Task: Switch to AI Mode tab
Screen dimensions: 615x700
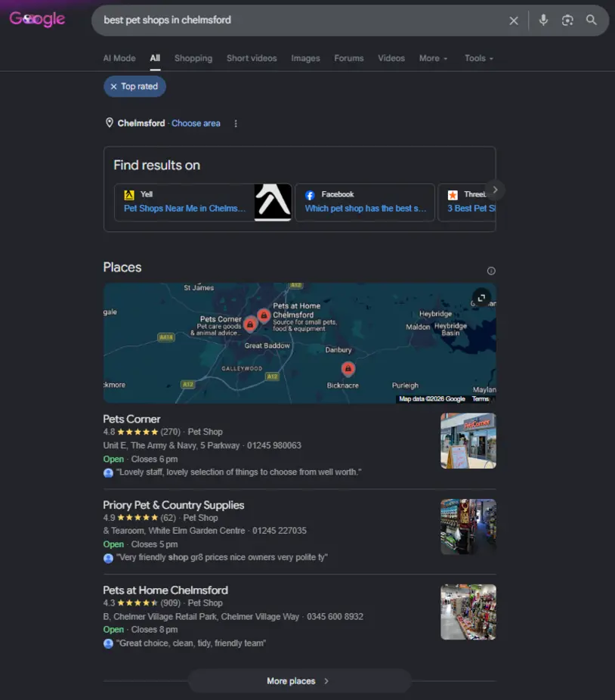Action: (119, 58)
